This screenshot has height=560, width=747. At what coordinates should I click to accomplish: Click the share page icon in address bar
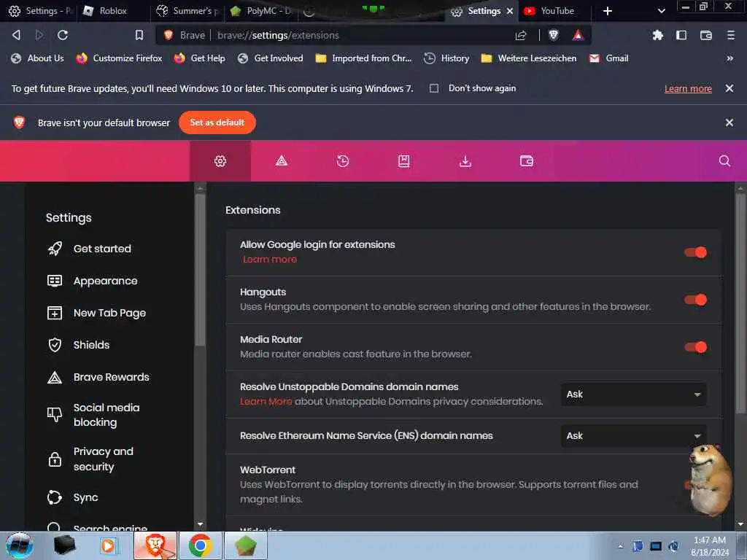(x=521, y=35)
